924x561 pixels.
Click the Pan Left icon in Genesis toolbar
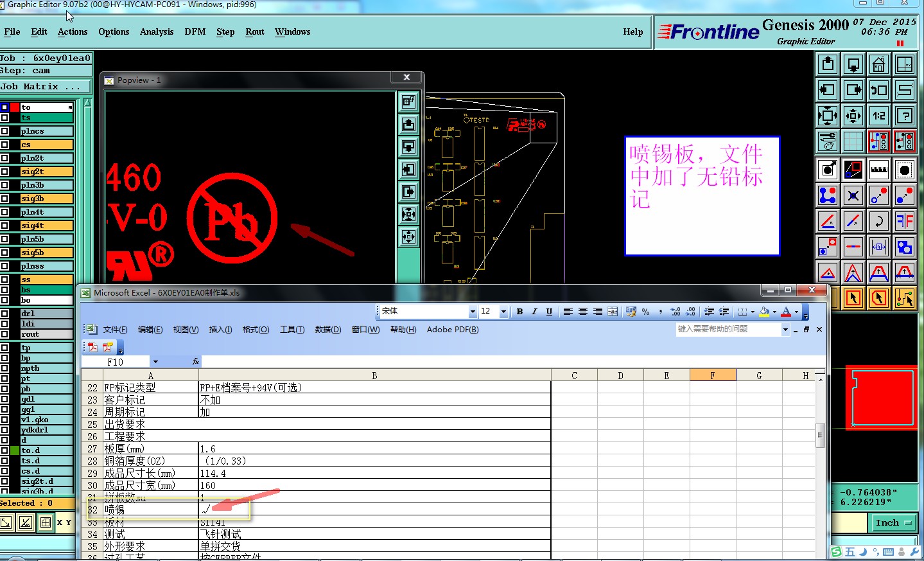click(x=828, y=90)
